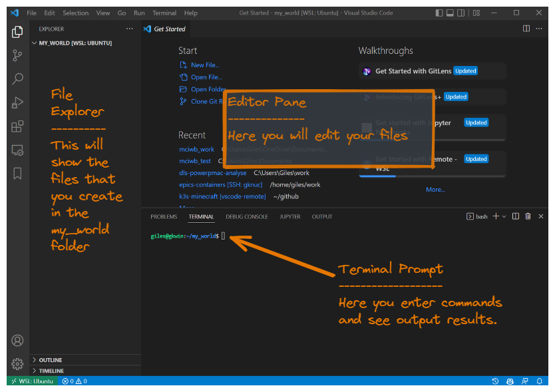
Task: Click the Accounts icon
Action: point(18,340)
